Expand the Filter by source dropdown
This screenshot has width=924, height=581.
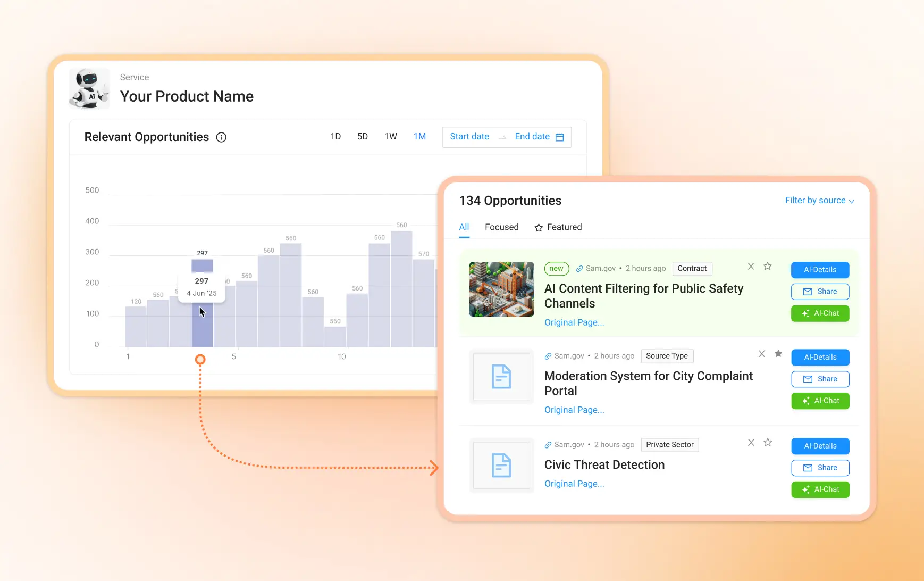pos(819,201)
